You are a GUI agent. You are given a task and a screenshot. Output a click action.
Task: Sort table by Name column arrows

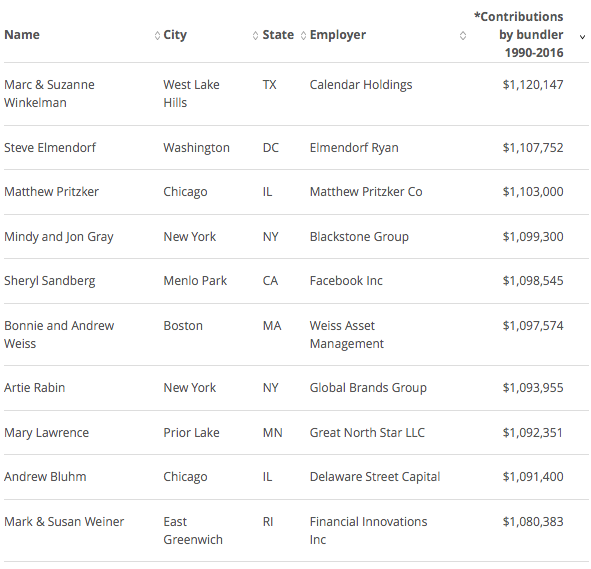157,35
